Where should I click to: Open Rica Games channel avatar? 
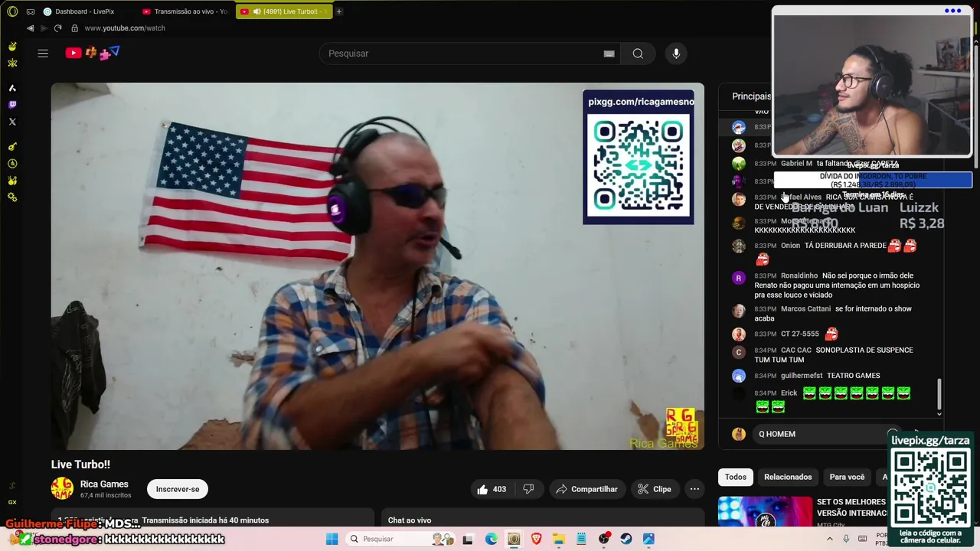(62, 488)
